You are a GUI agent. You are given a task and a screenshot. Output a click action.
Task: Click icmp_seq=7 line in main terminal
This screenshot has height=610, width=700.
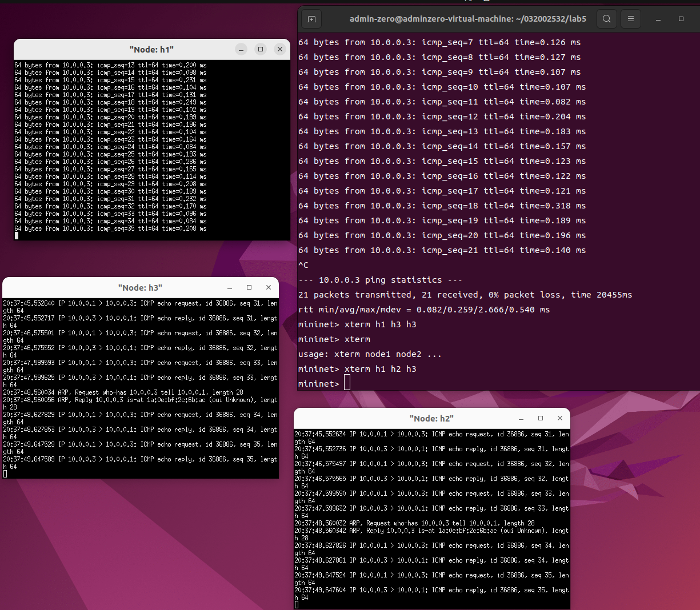pyautogui.click(x=439, y=42)
